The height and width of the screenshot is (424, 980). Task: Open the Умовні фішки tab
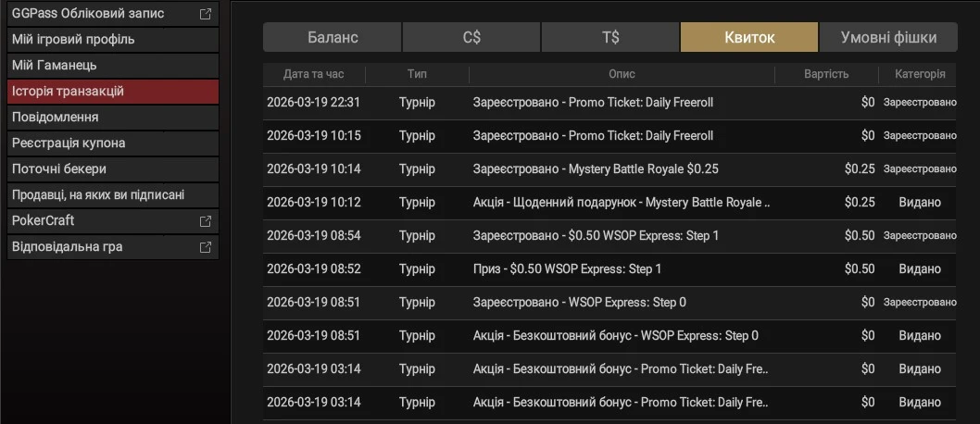pos(887,38)
